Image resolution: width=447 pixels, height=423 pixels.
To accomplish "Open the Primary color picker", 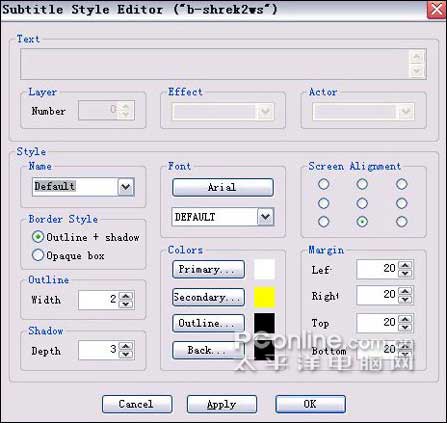I will coord(208,269).
